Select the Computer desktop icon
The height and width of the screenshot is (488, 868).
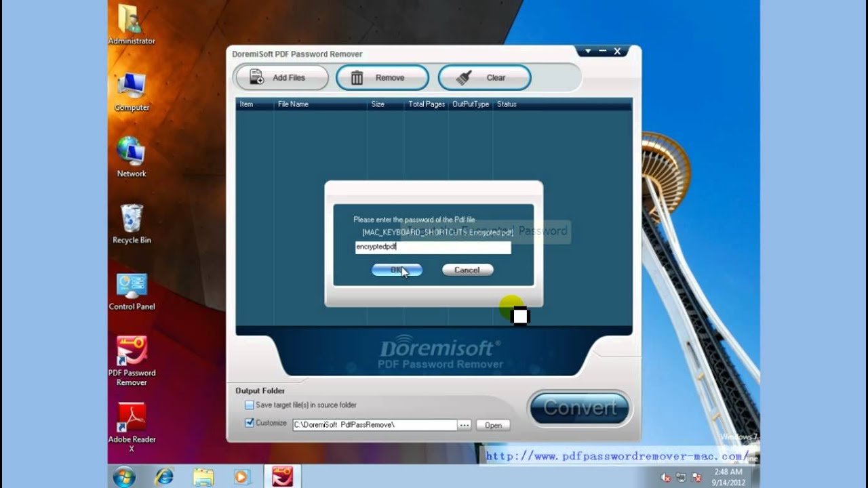point(132,91)
